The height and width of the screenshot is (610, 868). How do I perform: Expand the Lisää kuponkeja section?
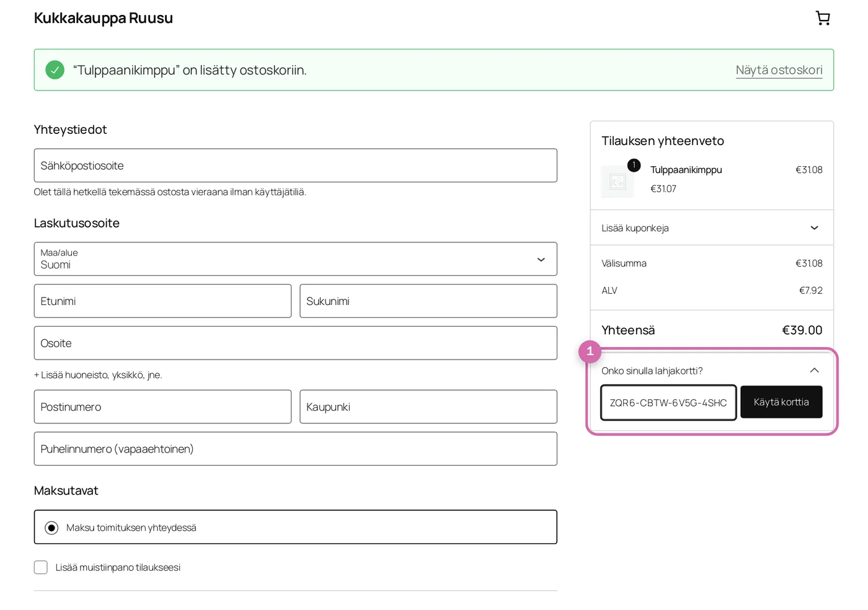pos(712,228)
